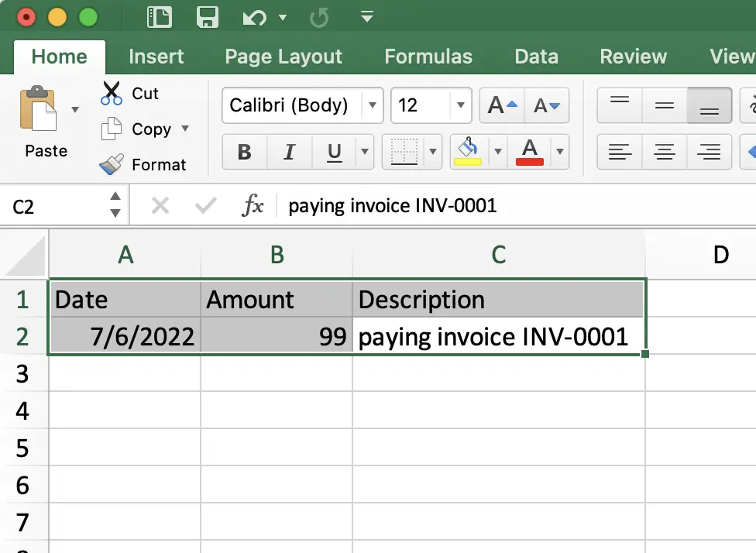Select column B header

pyautogui.click(x=277, y=255)
